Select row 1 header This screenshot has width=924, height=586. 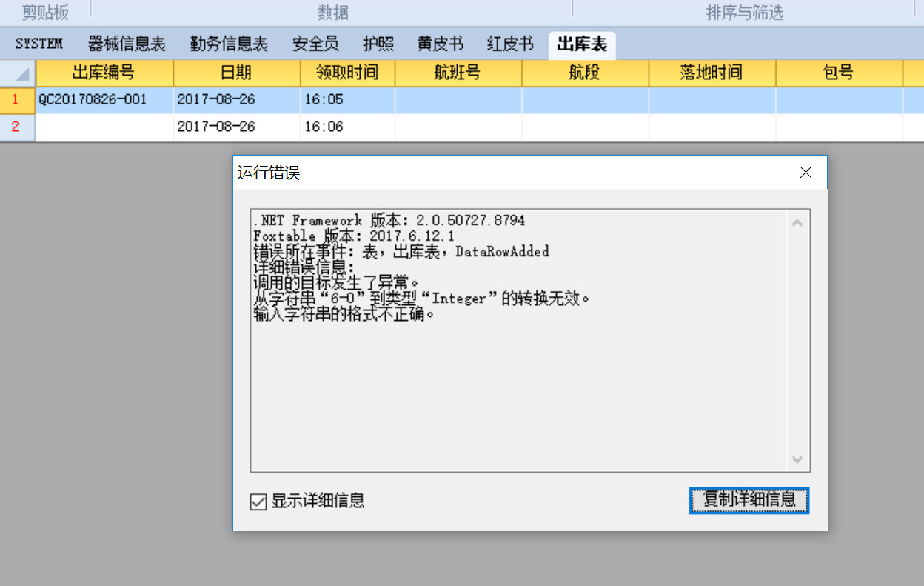(18, 100)
